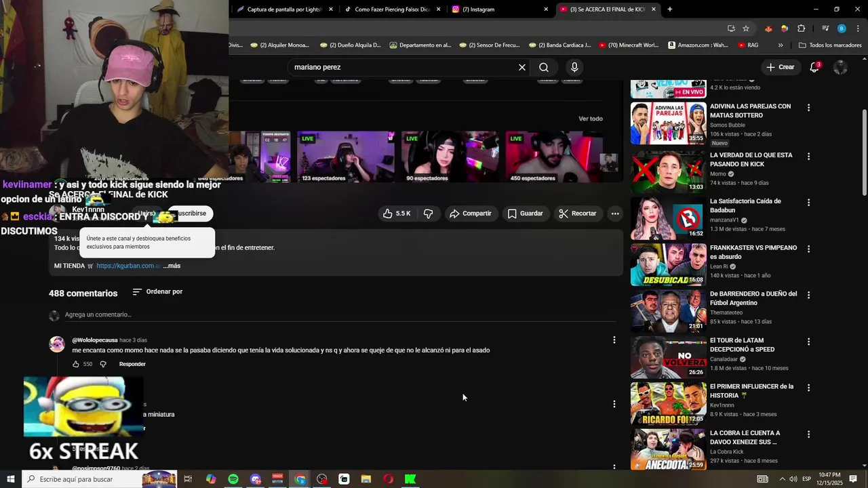This screenshot has height=488, width=868.
Task: Click Responder under first comment
Action: pos(132,364)
